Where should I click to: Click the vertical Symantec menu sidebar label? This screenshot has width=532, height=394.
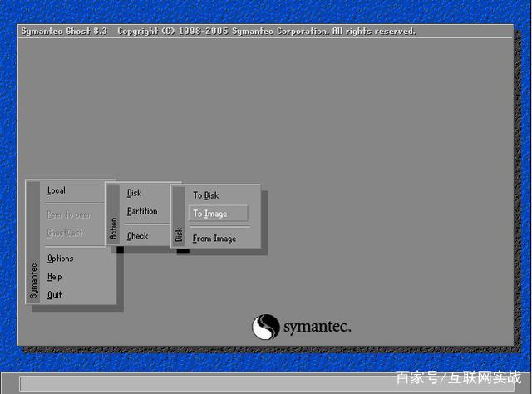click(33, 280)
